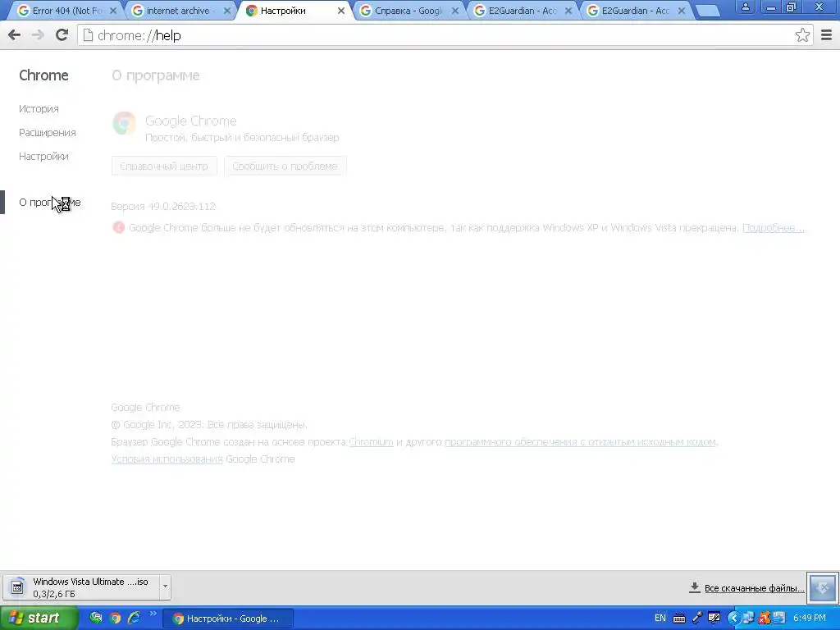Open the open-source software link

[580, 442]
